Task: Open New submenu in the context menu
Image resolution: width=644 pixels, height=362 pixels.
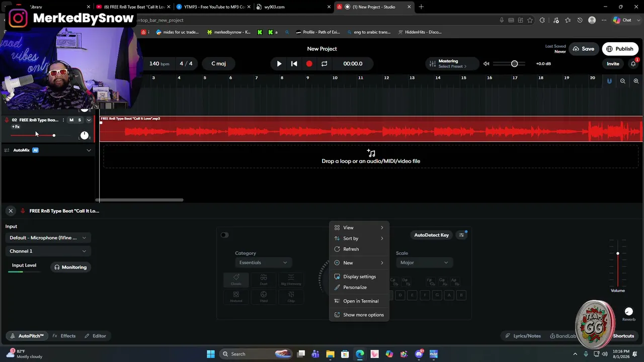Action: 359,263
